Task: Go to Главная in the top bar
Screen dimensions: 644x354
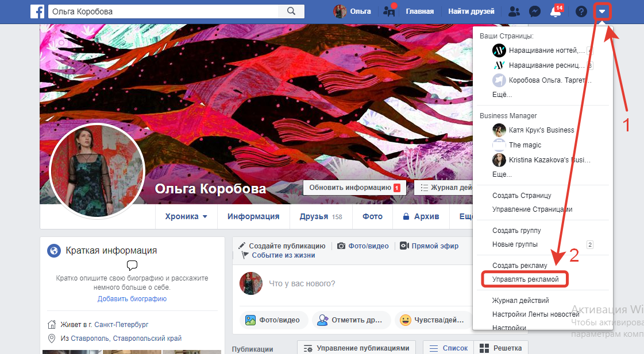Action: (x=420, y=11)
